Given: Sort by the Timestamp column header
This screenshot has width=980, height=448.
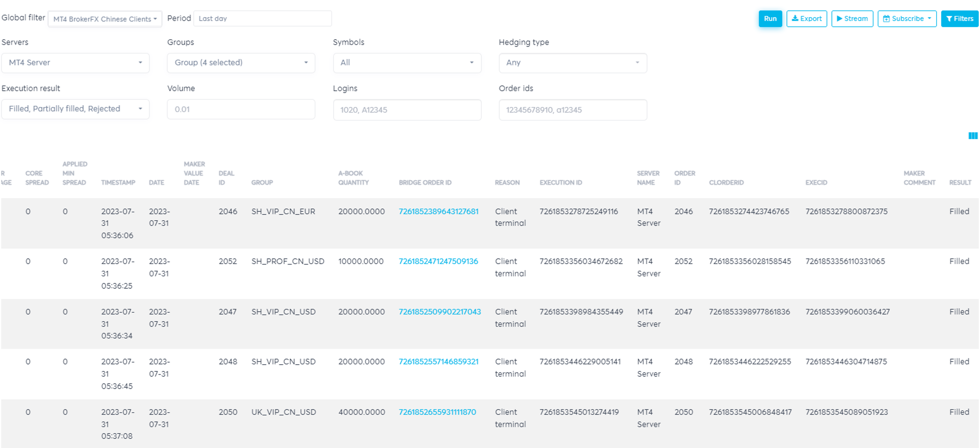Looking at the screenshot, I should point(118,183).
